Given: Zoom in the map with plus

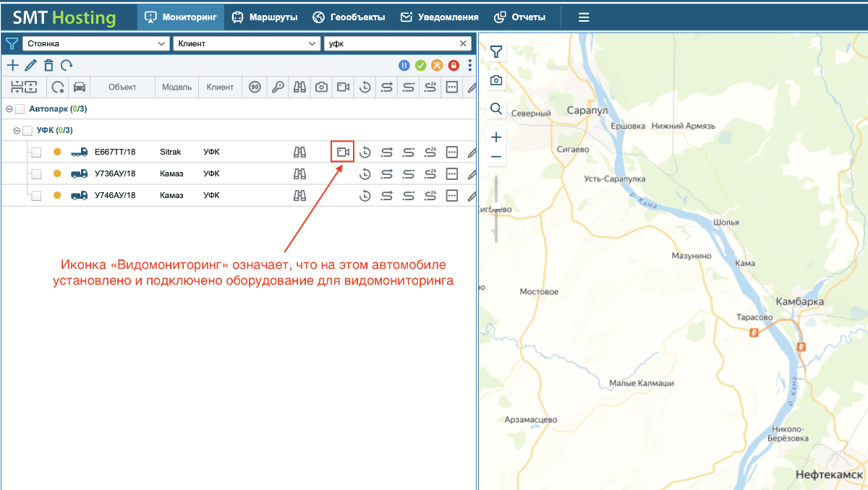Looking at the screenshot, I should (x=496, y=137).
